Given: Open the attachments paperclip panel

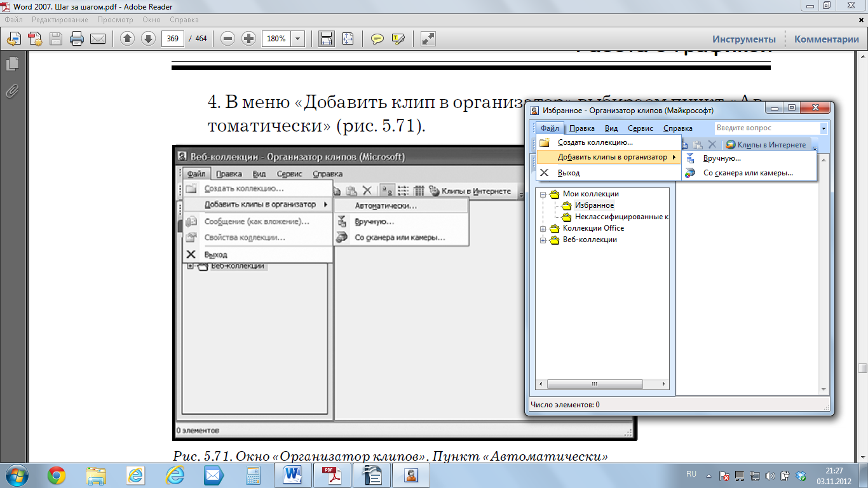Looking at the screenshot, I should (11, 91).
